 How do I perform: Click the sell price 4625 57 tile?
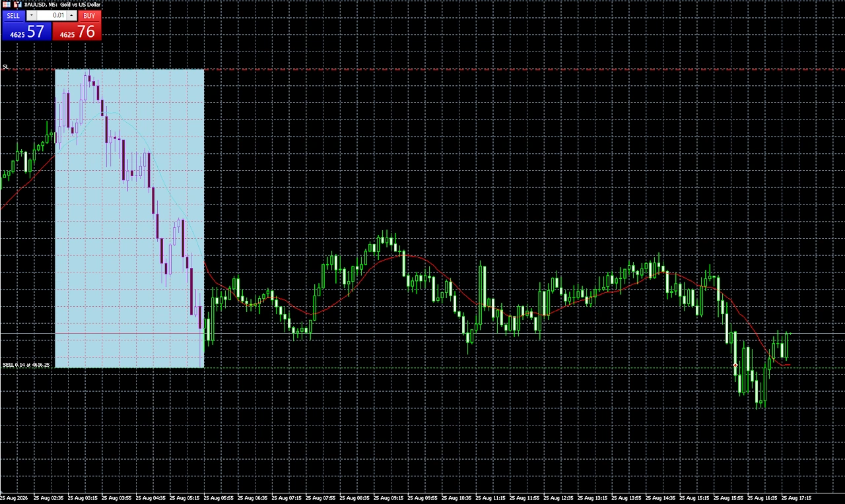point(26,31)
